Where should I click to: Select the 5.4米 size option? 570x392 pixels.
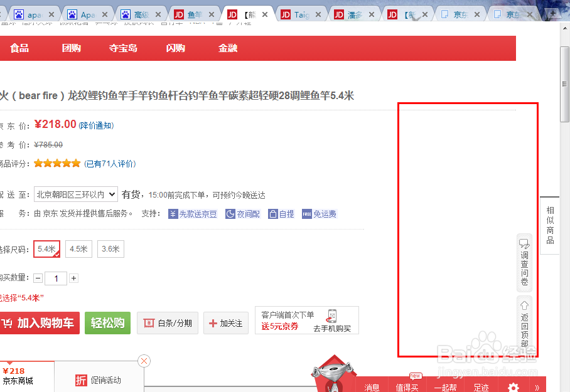[47, 249]
